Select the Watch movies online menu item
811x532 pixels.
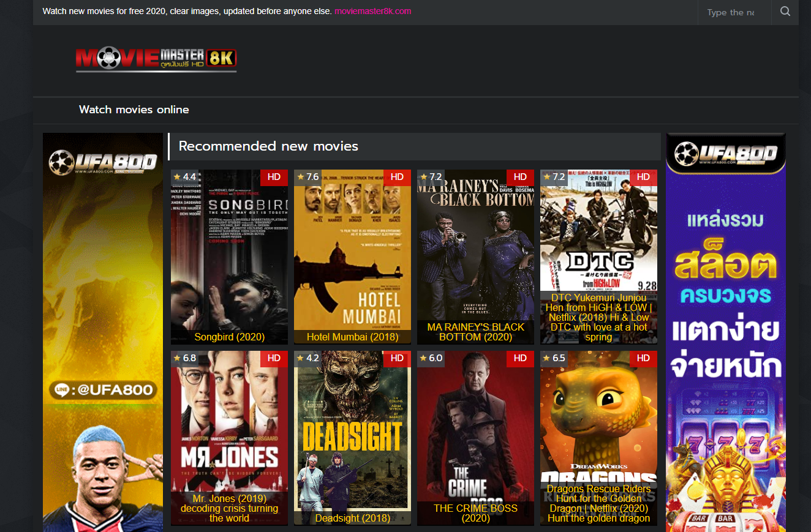(134, 110)
